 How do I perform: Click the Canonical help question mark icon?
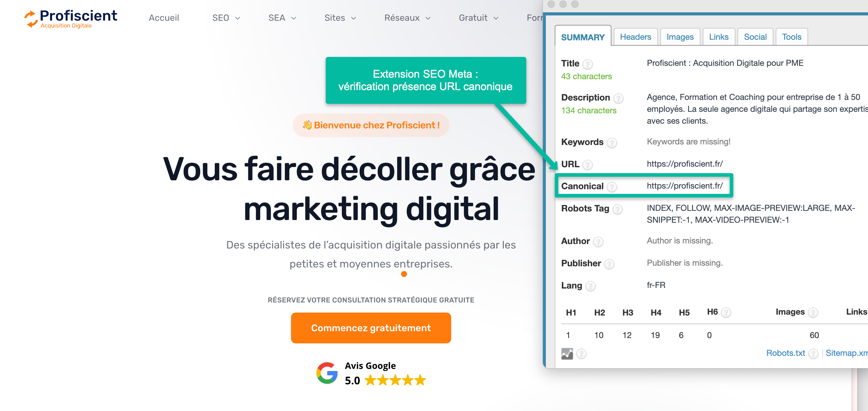(x=612, y=187)
